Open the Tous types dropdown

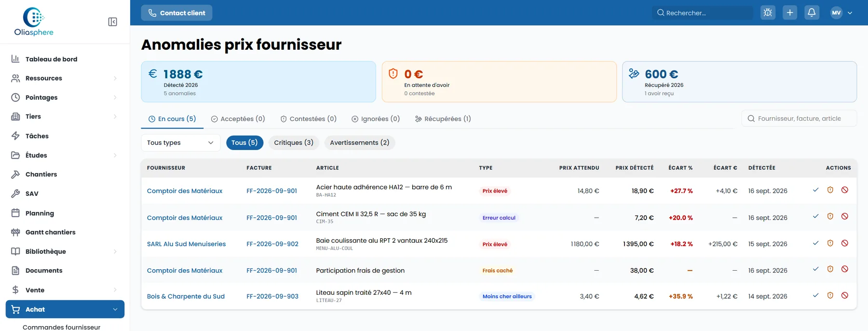[180, 143]
